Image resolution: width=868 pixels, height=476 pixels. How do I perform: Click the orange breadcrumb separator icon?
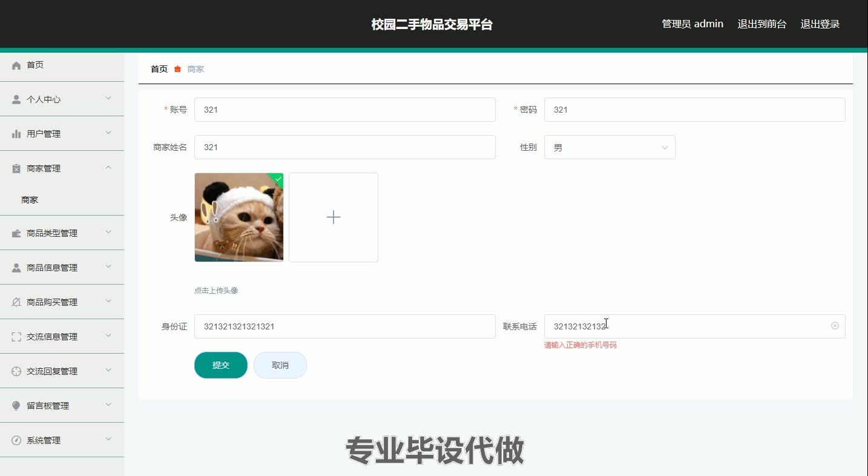177,69
